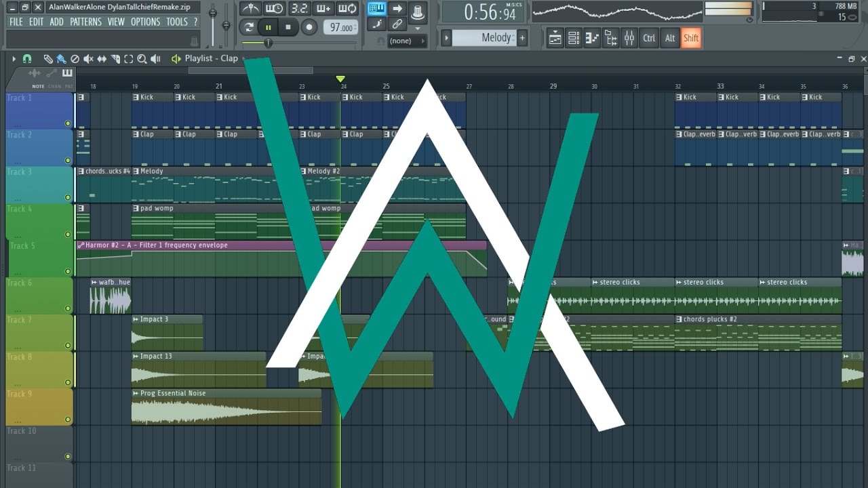Click the tempo field showing 97.000

coord(341,27)
